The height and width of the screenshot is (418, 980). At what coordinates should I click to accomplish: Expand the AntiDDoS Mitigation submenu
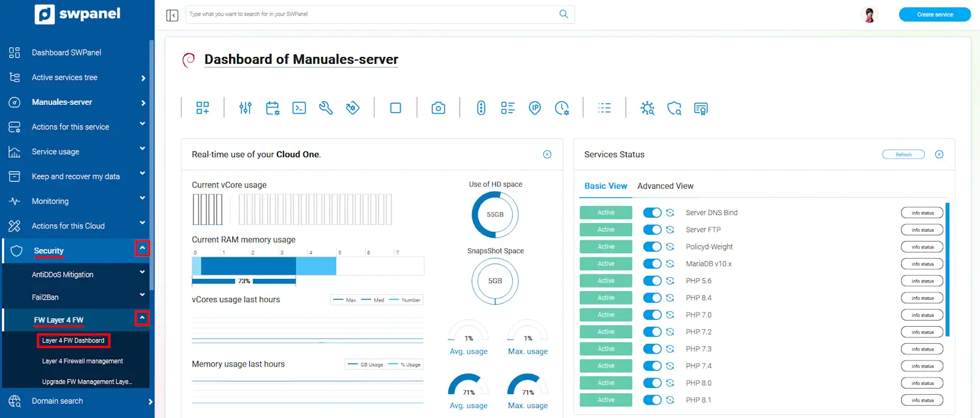(x=142, y=272)
